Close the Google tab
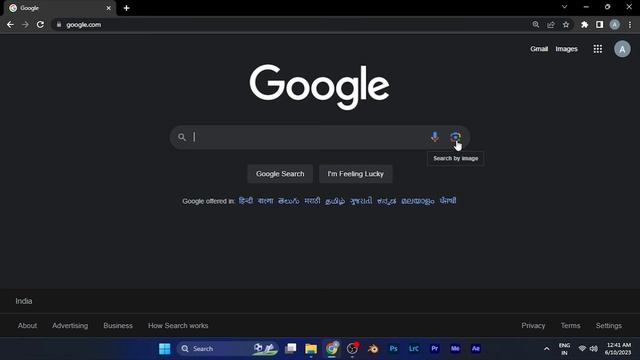The height and width of the screenshot is (360, 640). 109,8
